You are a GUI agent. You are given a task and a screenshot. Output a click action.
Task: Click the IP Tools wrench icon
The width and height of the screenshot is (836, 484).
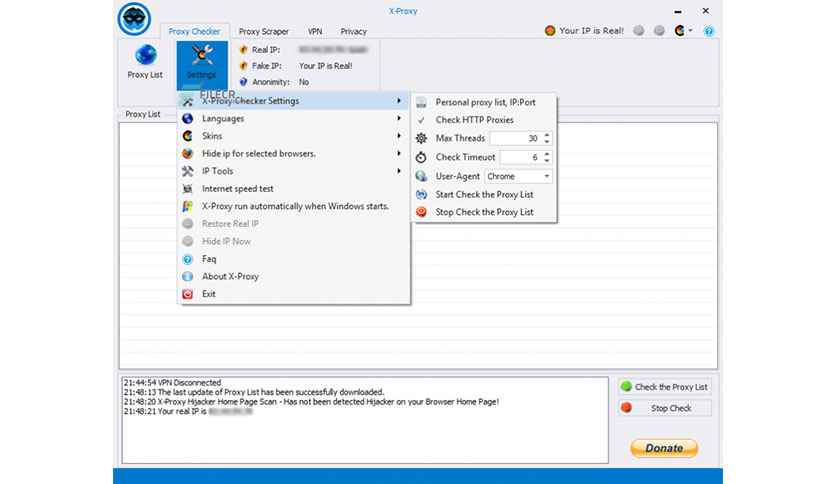(188, 171)
